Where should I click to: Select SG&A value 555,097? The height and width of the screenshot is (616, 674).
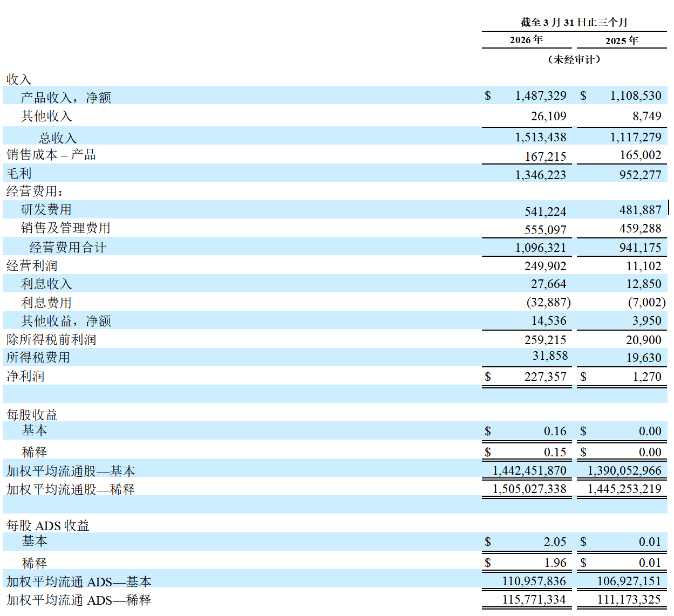pyautogui.click(x=546, y=230)
